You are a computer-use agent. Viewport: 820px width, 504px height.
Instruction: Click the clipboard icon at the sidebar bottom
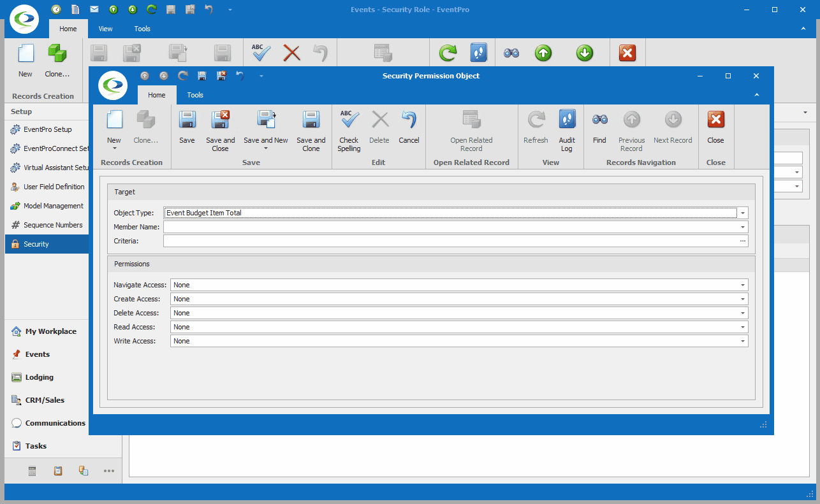[58, 471]
